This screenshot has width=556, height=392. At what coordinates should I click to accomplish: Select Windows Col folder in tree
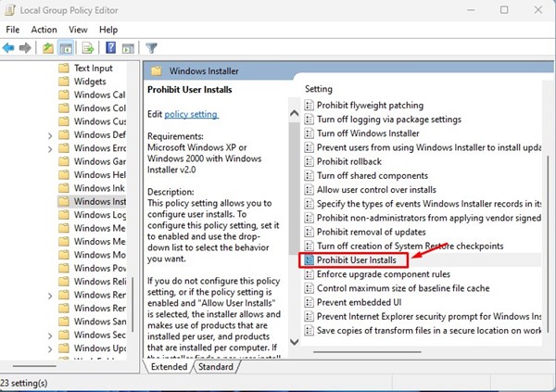[92, 107]
